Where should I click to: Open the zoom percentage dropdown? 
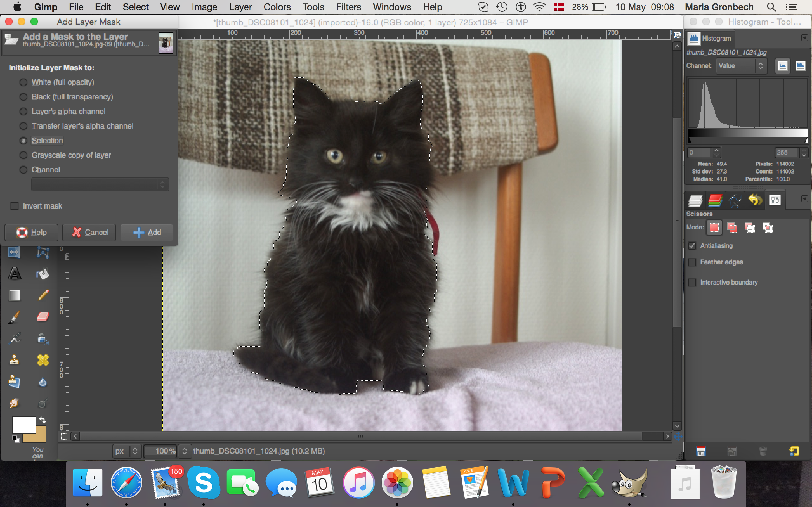(184, 451)
